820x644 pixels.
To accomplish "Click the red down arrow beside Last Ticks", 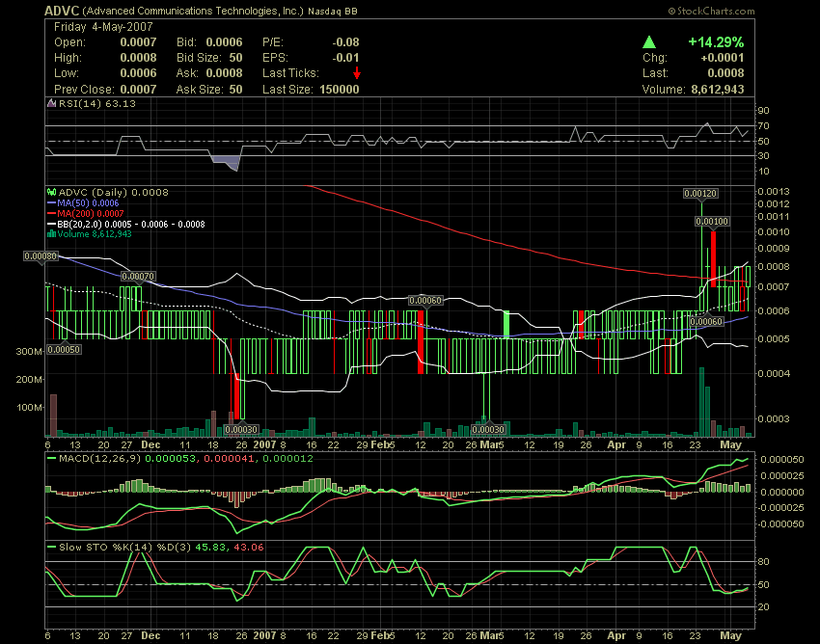I will [357, 72].
